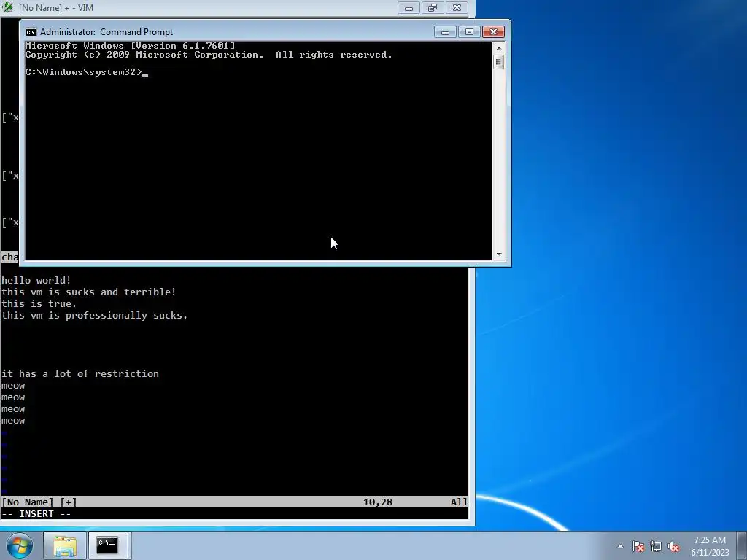
Task: Click the Command Prompt scrollbar up arrow
Action: coord(499,47)
